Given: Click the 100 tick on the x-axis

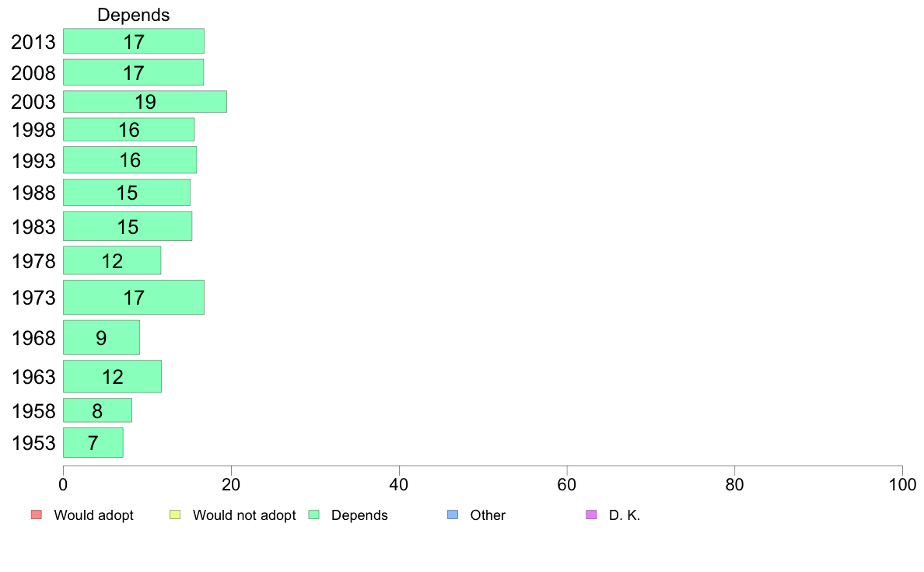Looking at the screenshot, I should click(x=902, y=484).
